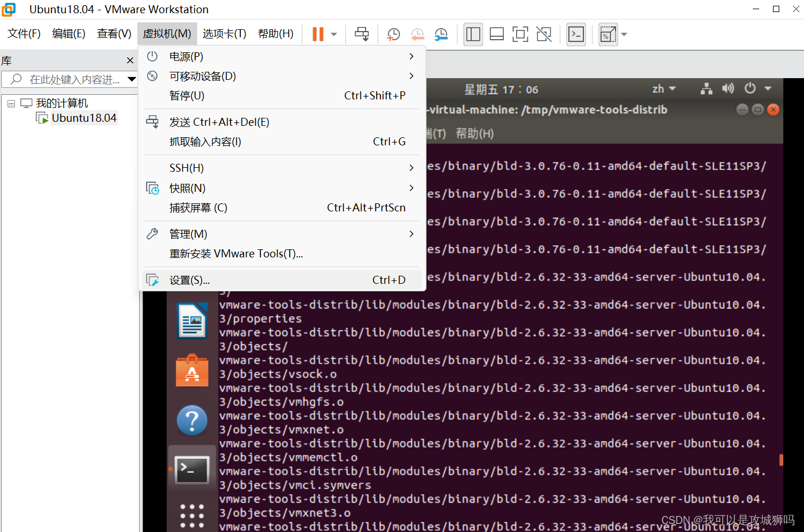The height and width of the screenshot is (532, 804).
Task: Expand the 电源(P) submenu
Action: (x=282, y=56)
